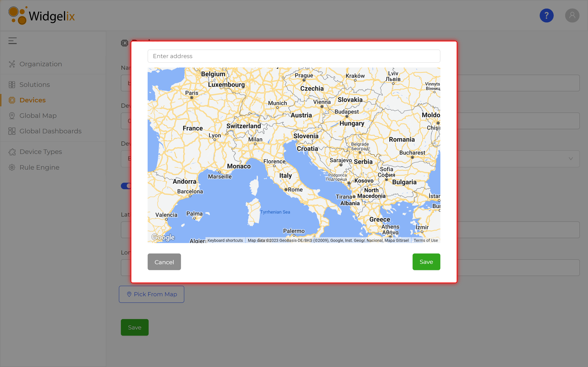Click the Organization sidebar icon

[x=12, y=64]
